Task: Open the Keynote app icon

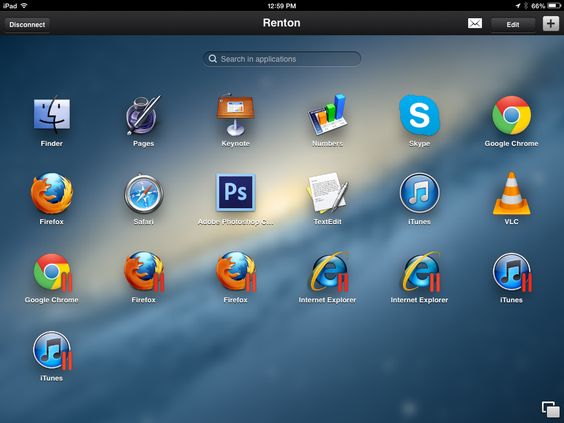Action: point(235,114)
